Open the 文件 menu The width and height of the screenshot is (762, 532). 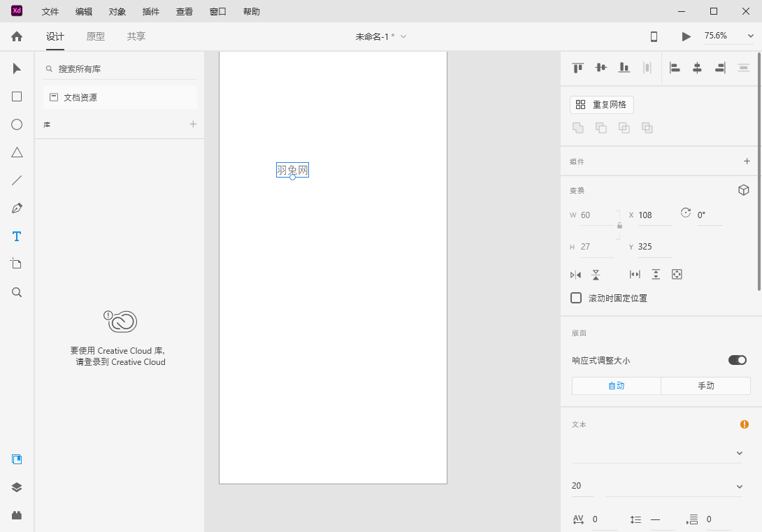[x=50, y=12]
